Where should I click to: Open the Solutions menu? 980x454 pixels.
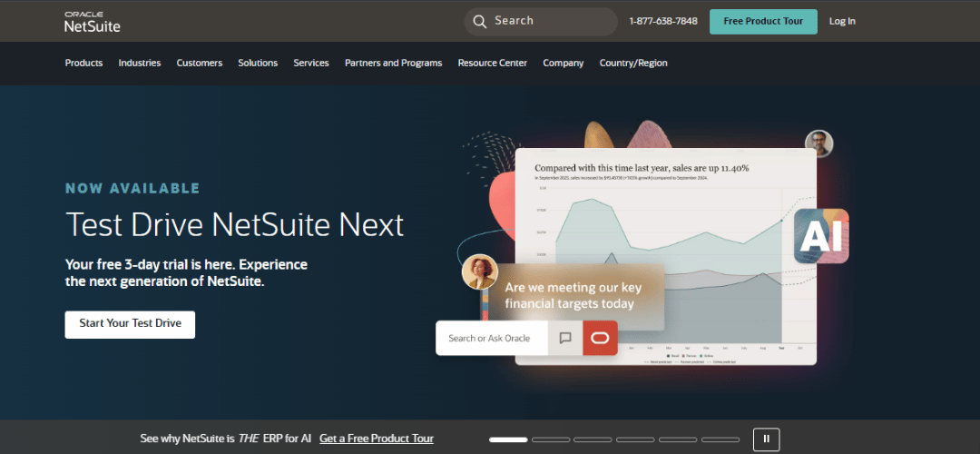point(258,64)
